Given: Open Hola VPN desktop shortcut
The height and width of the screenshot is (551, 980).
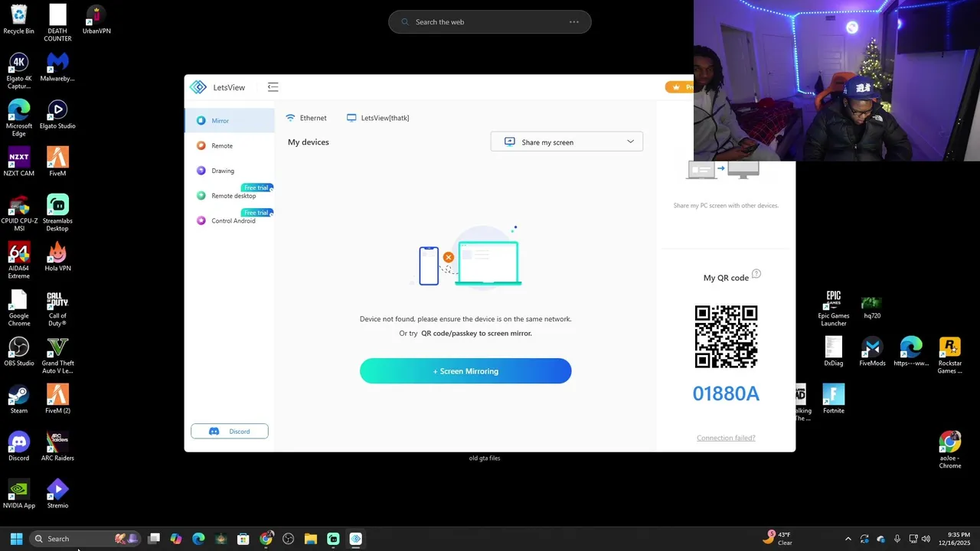Looking at the screenshot, I should (x=57, y=257).
